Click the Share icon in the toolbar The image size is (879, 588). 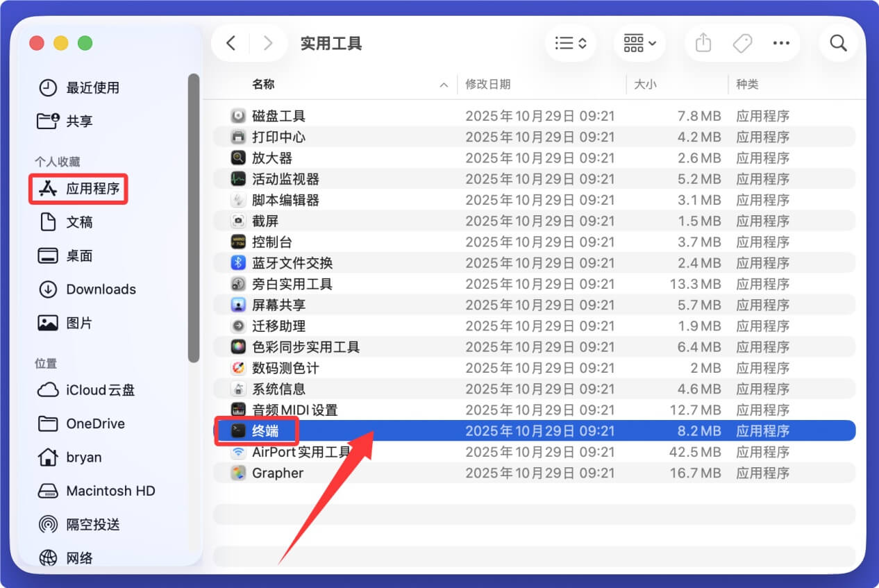tap(703, 42)
